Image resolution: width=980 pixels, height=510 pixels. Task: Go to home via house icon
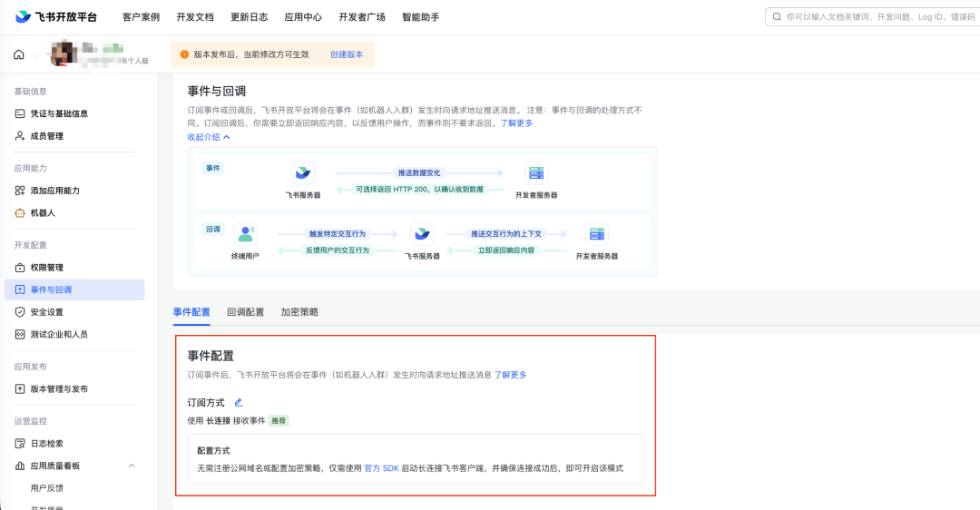tap(19, 54)
